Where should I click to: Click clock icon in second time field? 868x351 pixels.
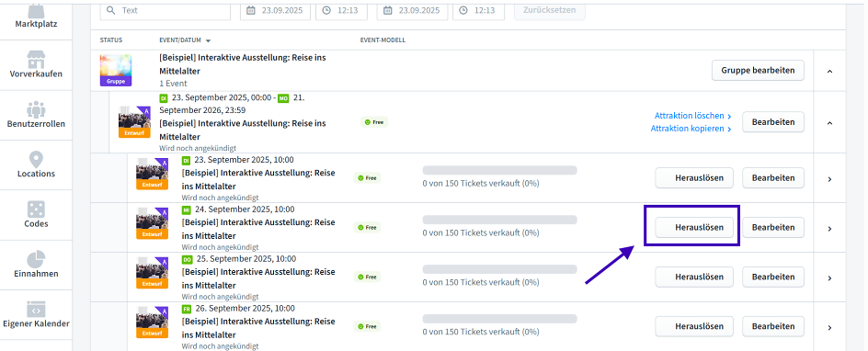(x=463, y=10)
